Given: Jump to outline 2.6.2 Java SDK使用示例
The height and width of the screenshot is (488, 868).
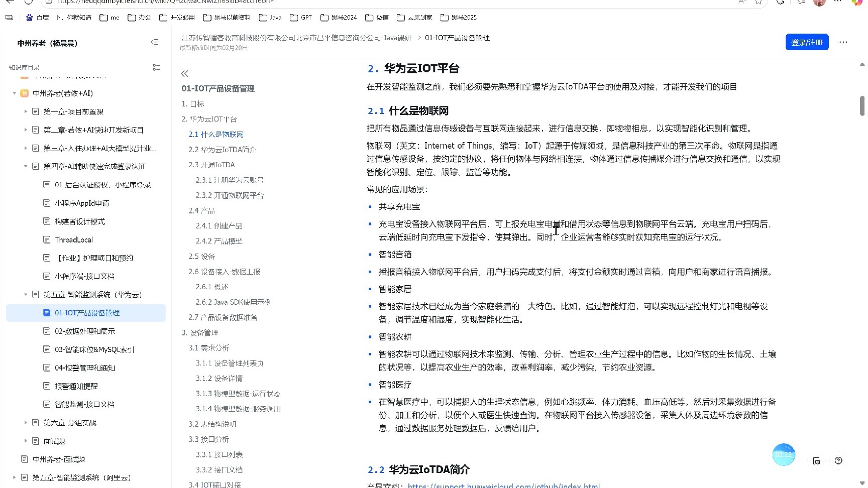Looking at the screenshot, I should [234, 302].
